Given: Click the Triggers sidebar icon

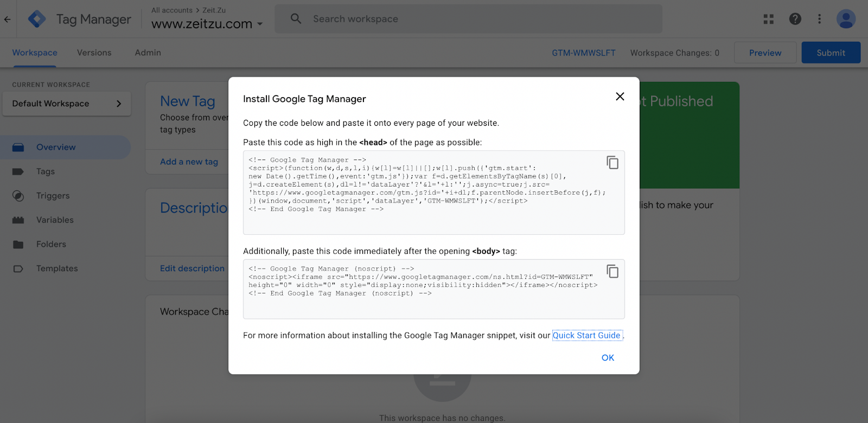Looking at the screenshot, I should coord(18,196).
